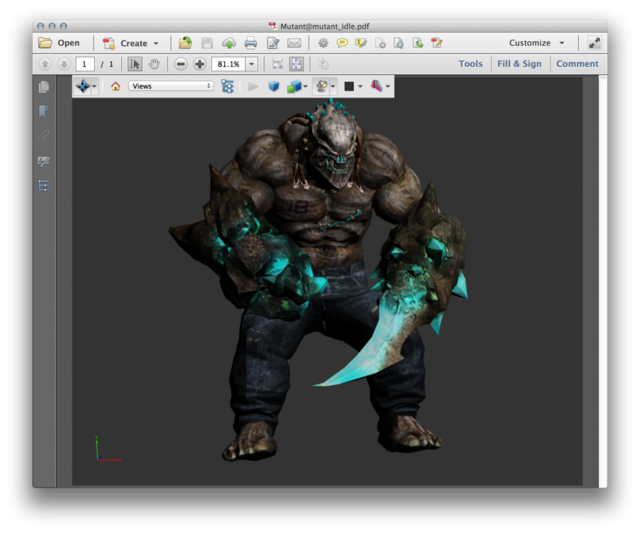Expand the lighting options dropdown arrow
Viewport: 640px width, 533px height.
333,86
